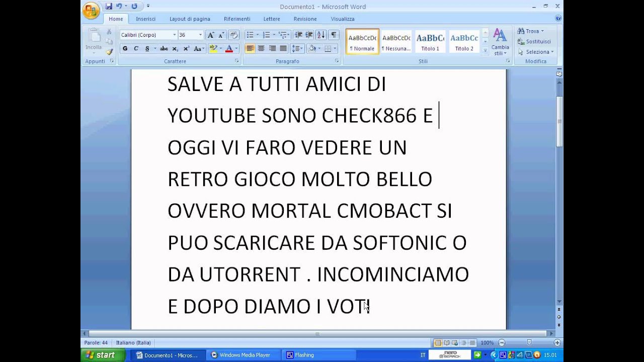The image size is (644, 362).
Task: Open the bullet list dropdown
Action: pos(258,35)
